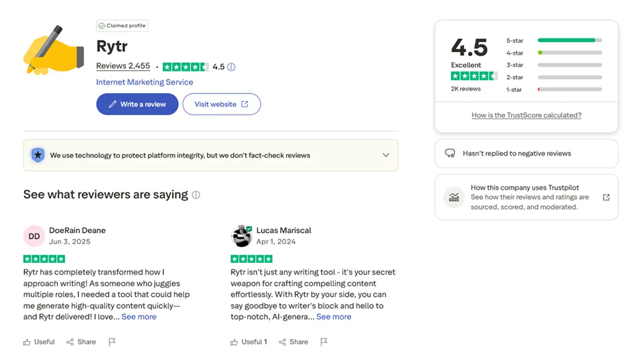Click the Visit website button
This screenshot has width=644, height=354.
[222, 104]
